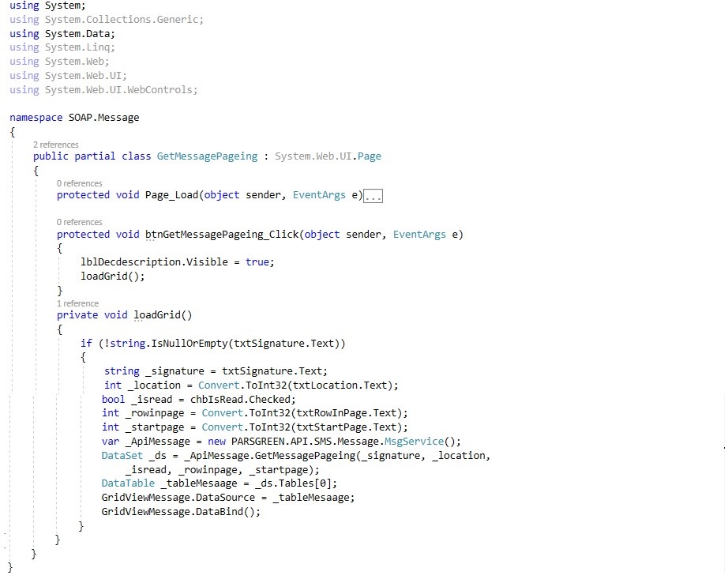
Task: Click "0 references" above btnGetMessagePageing_Click
Action: point(79,222)
